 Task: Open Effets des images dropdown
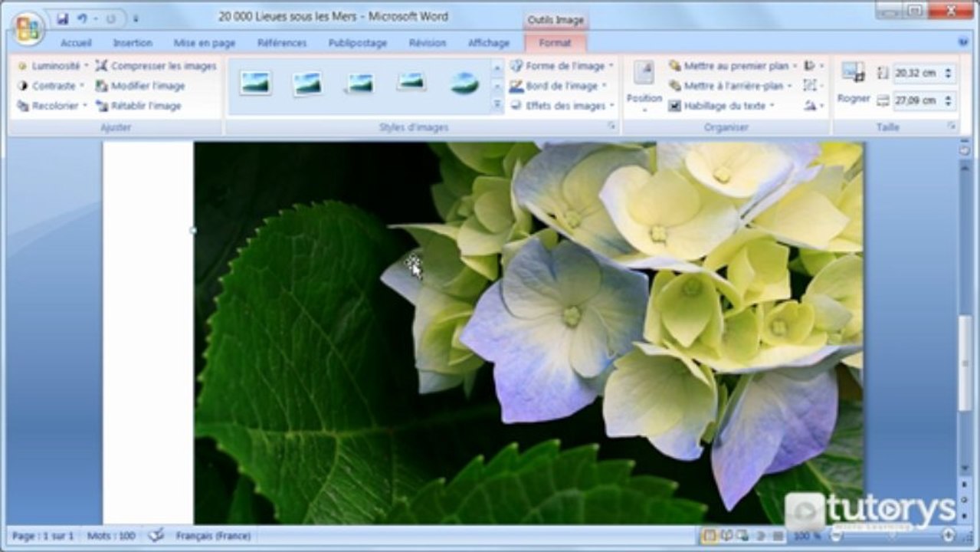tap(562, 106)
